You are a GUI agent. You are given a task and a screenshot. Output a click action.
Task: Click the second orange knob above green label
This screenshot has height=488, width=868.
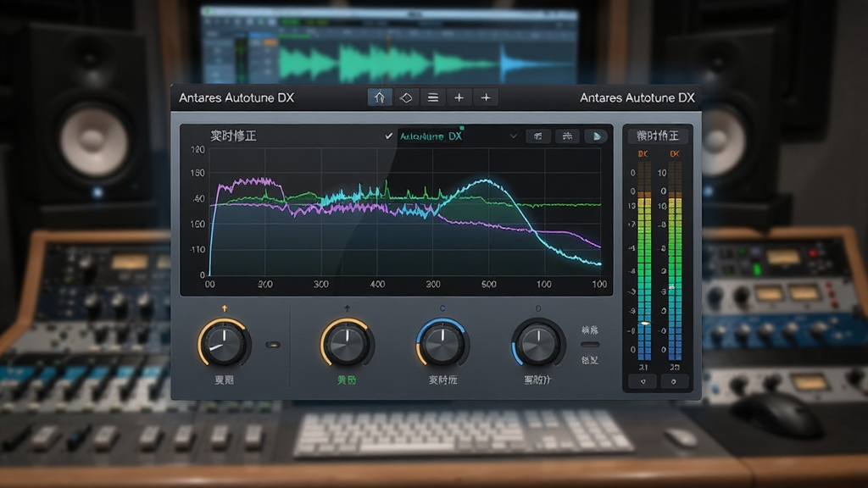[347, 344]
